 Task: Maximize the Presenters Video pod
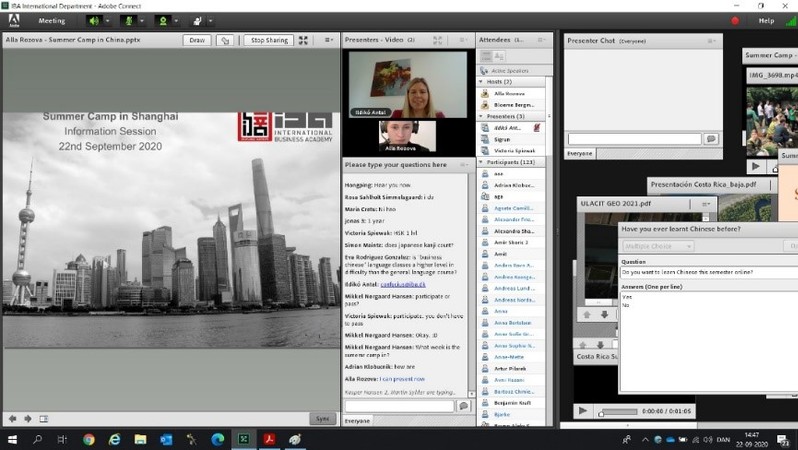pos(437,40)
